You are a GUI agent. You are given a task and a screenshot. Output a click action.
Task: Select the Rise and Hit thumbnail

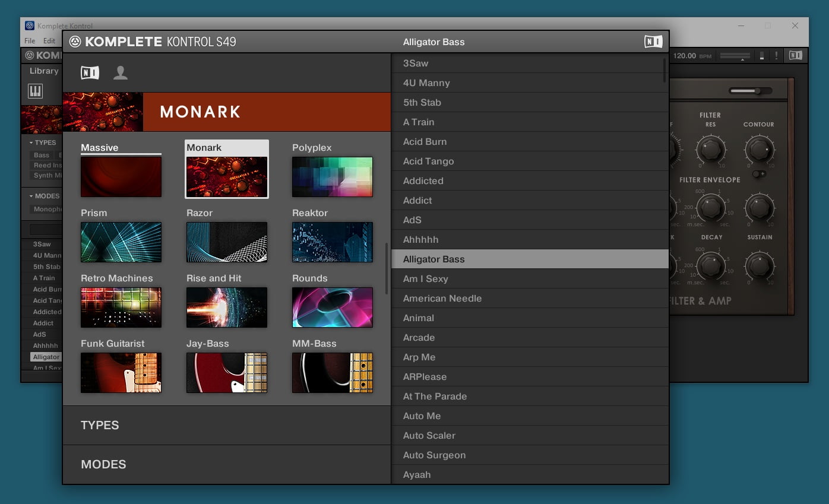[x=227, y=308]
